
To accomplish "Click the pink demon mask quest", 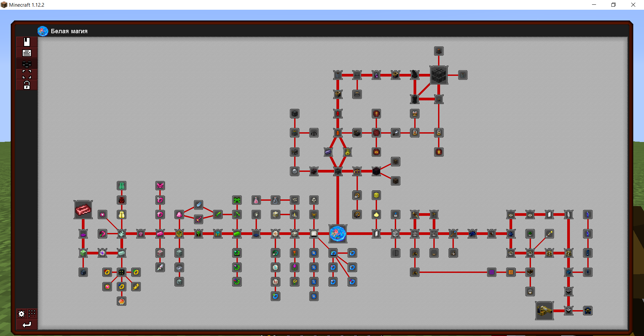I will coord(160,186).
